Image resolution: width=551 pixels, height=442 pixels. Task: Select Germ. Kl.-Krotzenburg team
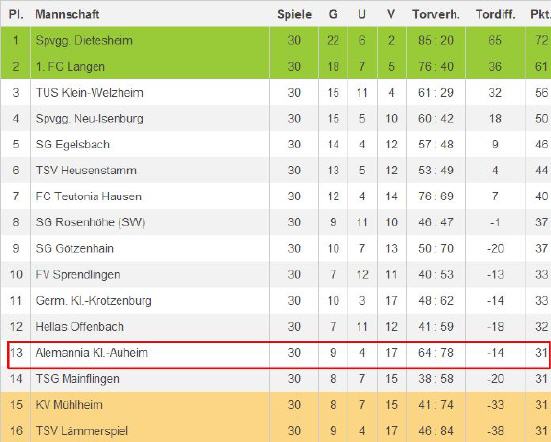pyautogui.click(x=93, y=301)
